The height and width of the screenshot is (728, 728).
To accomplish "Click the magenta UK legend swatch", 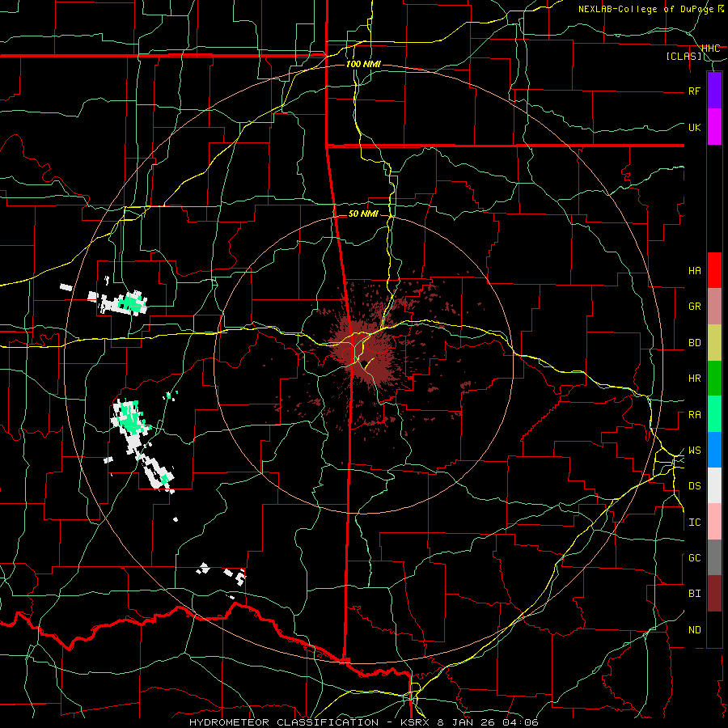I will pyautogui.click(x=714, y=127).
